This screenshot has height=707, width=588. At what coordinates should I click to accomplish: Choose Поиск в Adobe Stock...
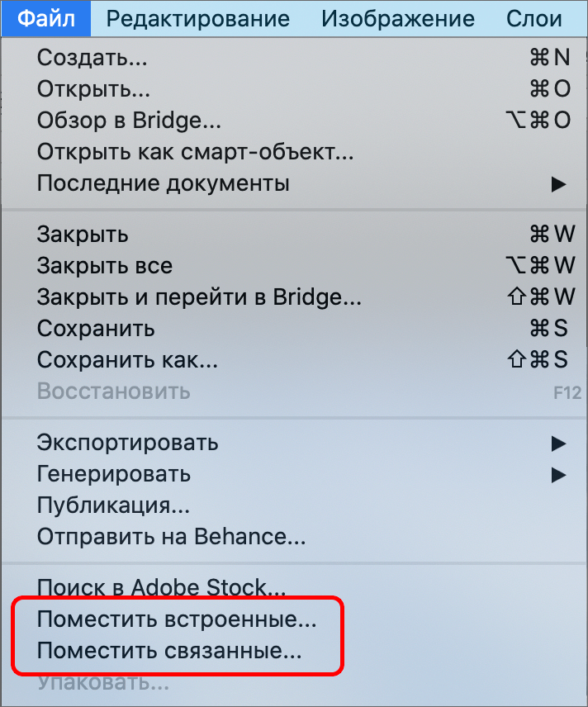(x=162, y=589)
